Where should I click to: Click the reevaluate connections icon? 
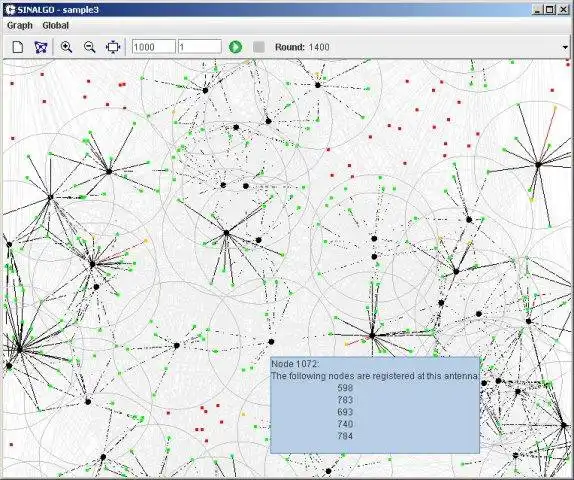pos(41,47)
